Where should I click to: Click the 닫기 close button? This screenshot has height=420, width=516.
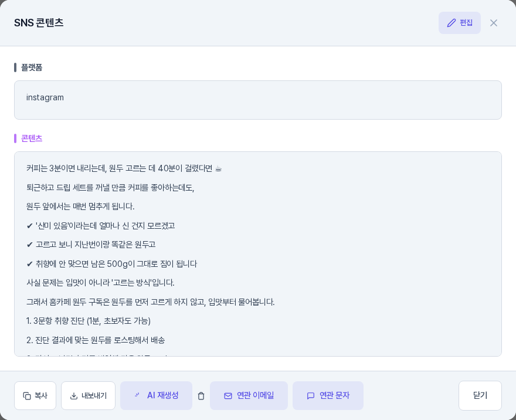point(480,395)
